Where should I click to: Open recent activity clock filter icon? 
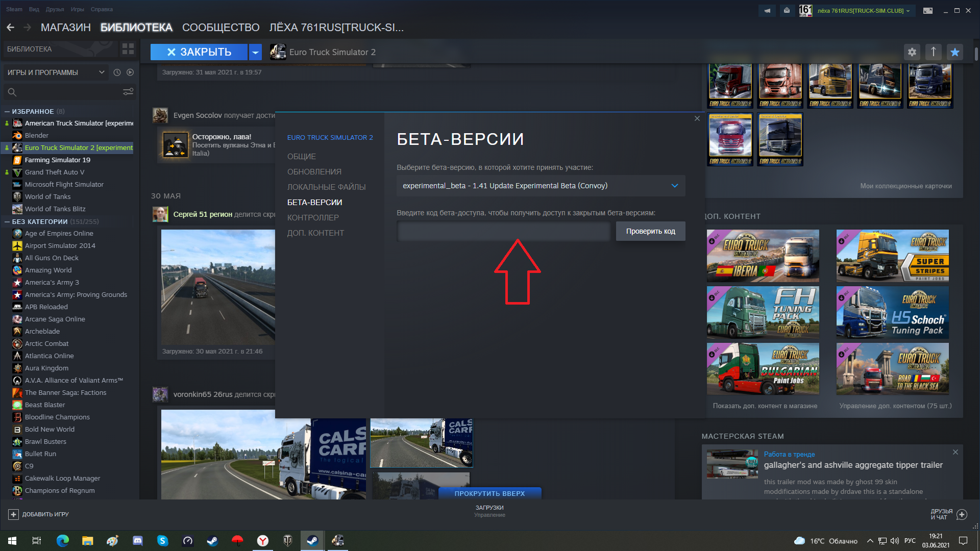117,72
